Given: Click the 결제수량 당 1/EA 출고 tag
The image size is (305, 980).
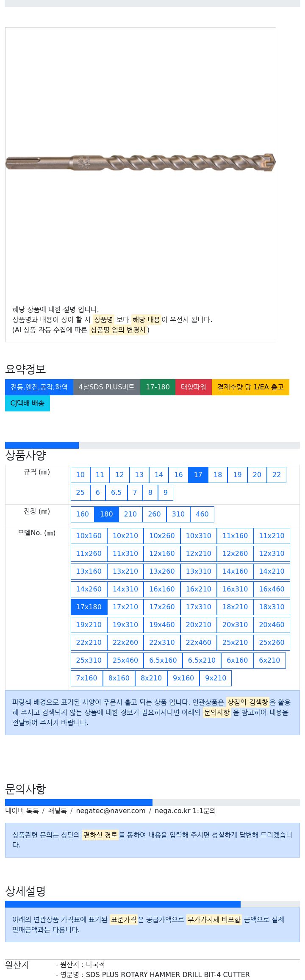Looking at the screenshot, I should [x=250, y=387].
